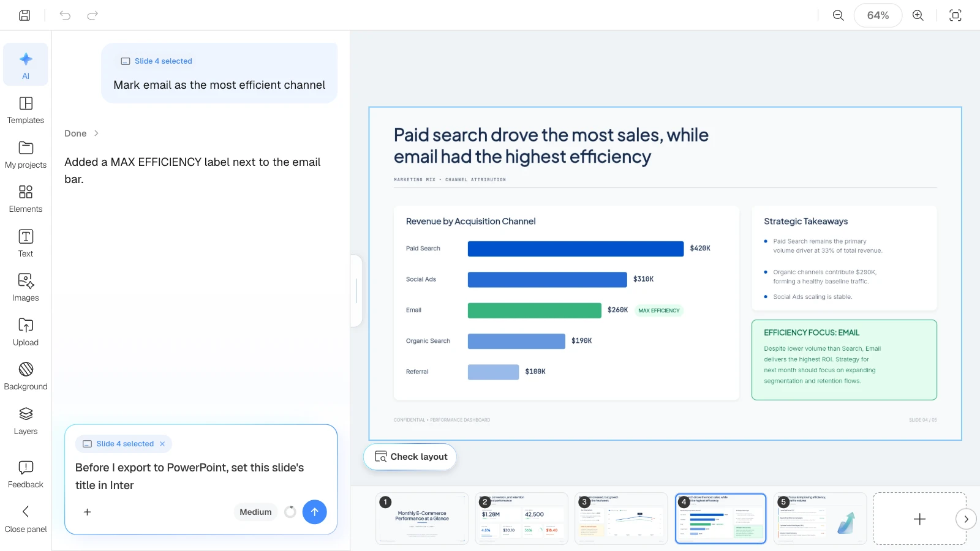Redo the last action
Image resolution: width=980 pixels, height=551 pixels.
pyautogui.click(x=92, y=15)
